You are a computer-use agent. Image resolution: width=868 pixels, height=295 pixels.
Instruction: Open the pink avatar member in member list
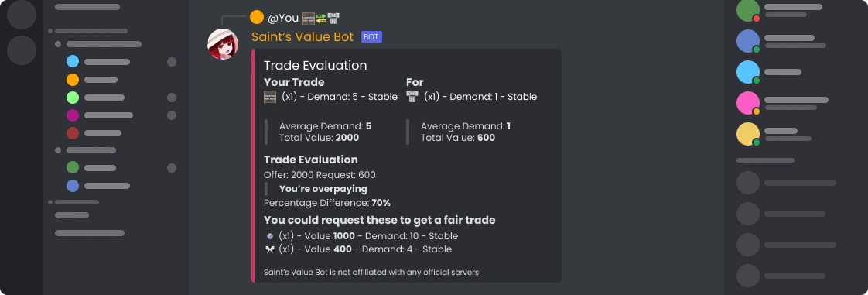(748, 103)
